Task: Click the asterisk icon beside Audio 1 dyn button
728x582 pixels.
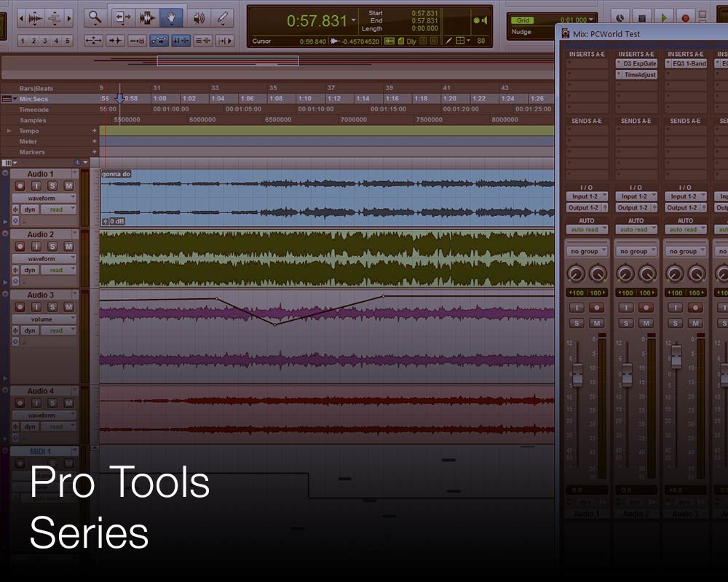Action: [x=15, y=210]
